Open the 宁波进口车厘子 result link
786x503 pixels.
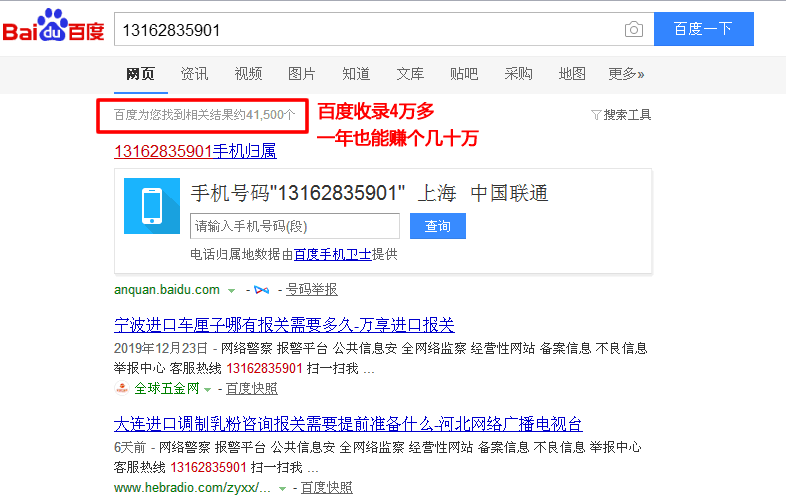point(284,325)
